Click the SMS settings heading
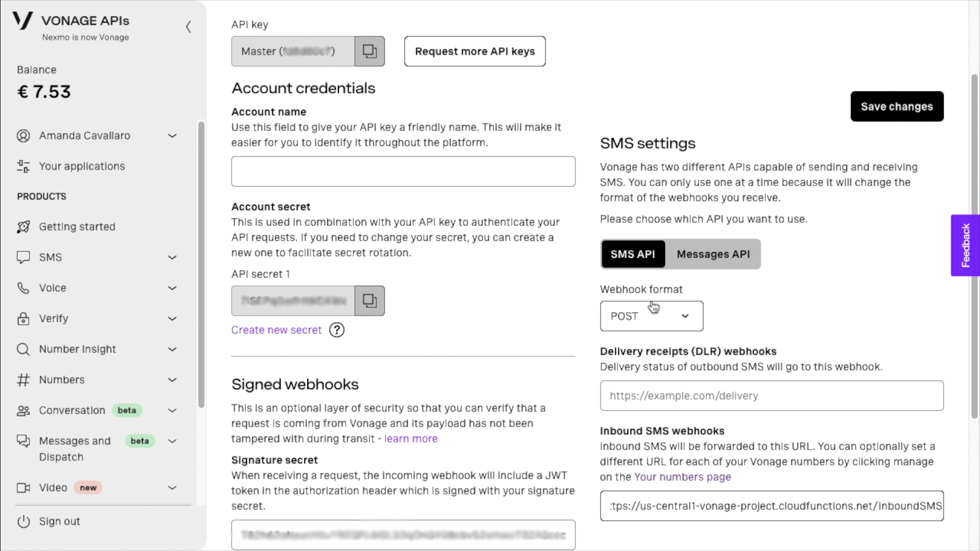This screenshot has width=980, height=551. click(x=648, y=143)
